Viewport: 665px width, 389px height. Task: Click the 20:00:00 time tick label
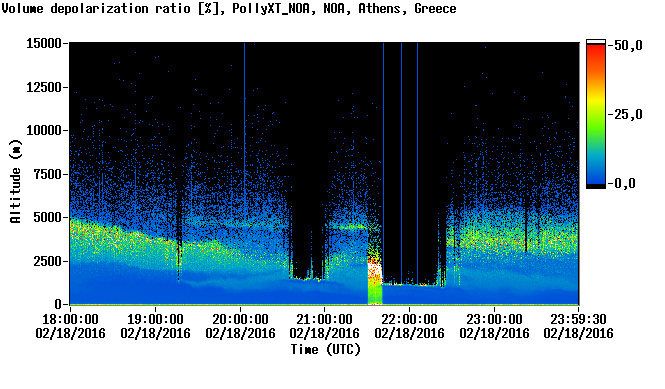pyautogui.click(x=240, y=326)
